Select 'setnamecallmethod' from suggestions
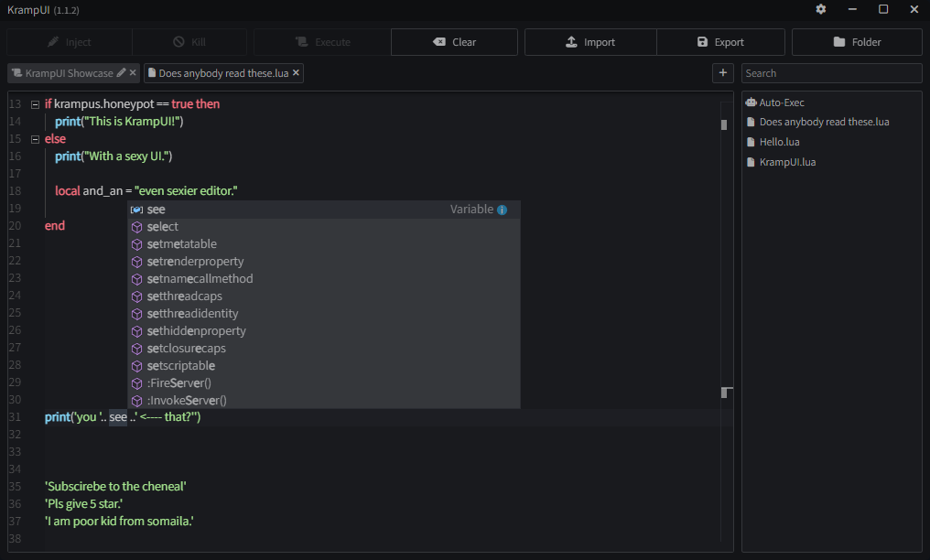Viewport: 930px width, 560px height. tap(324, 279)
